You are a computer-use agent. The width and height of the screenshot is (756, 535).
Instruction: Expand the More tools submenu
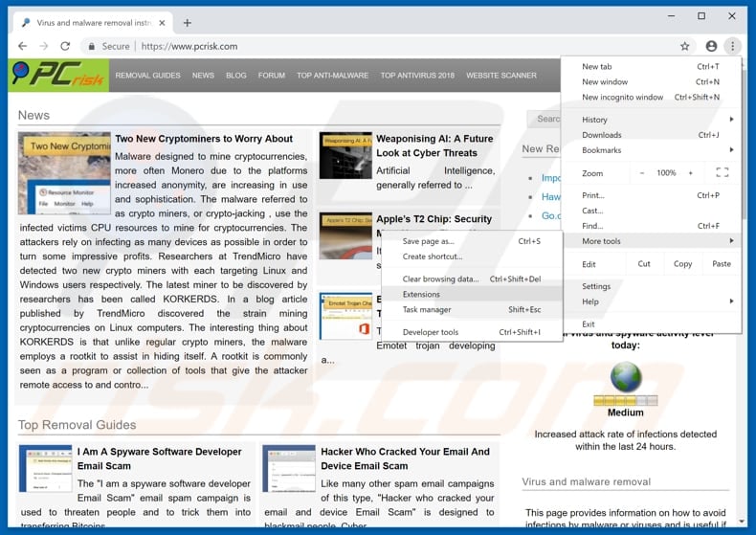pyautogui.click(x=651, y=241)
